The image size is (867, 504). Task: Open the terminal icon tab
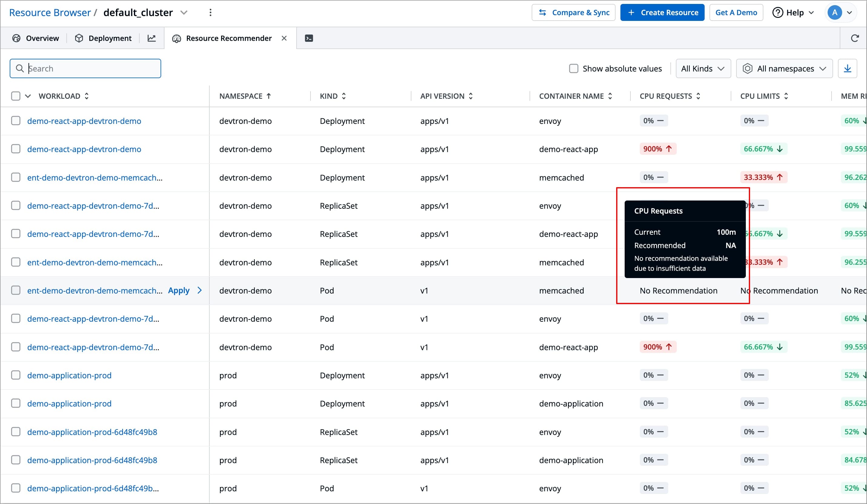click(309, 38)
